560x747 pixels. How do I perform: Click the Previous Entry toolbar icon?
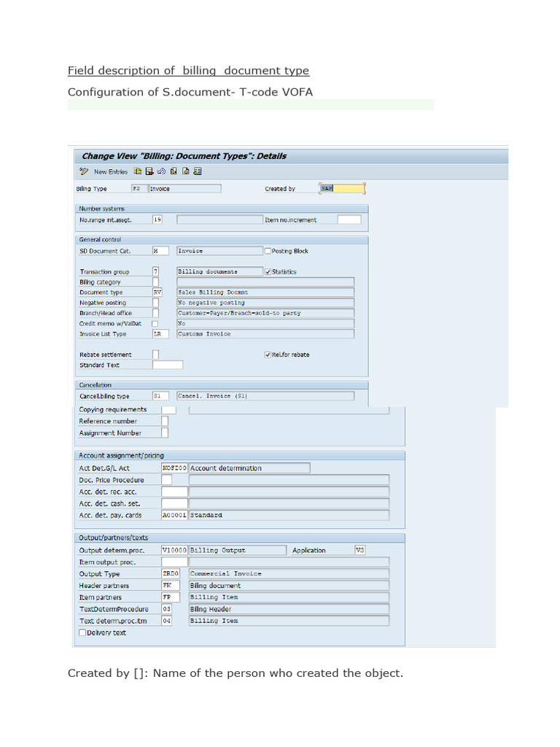point(174,171)
